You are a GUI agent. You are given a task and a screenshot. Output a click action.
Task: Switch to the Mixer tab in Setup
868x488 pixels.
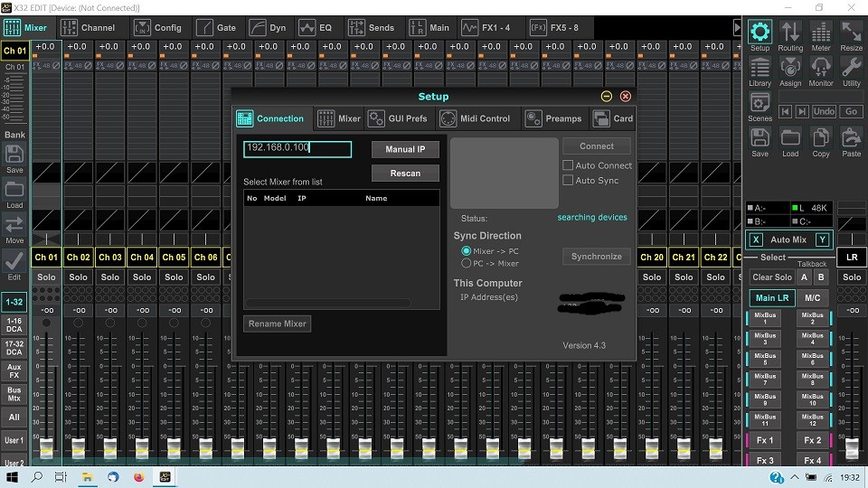click(339, 118)
